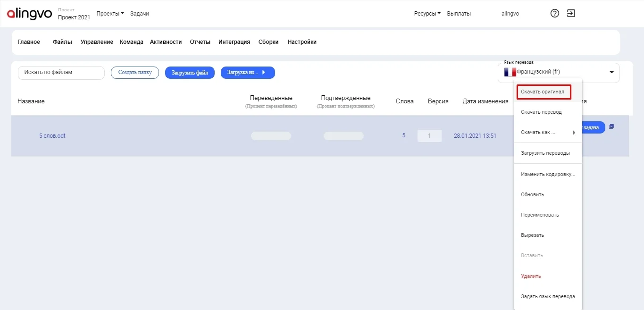Open the 5 слов.odt file link
This screenshot has height=310, width=644.
point(52,136)
